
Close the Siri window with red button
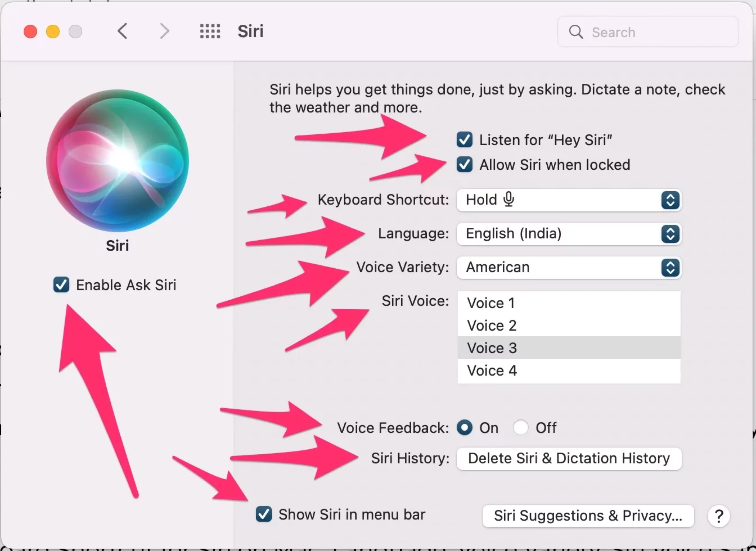(30, 31)
